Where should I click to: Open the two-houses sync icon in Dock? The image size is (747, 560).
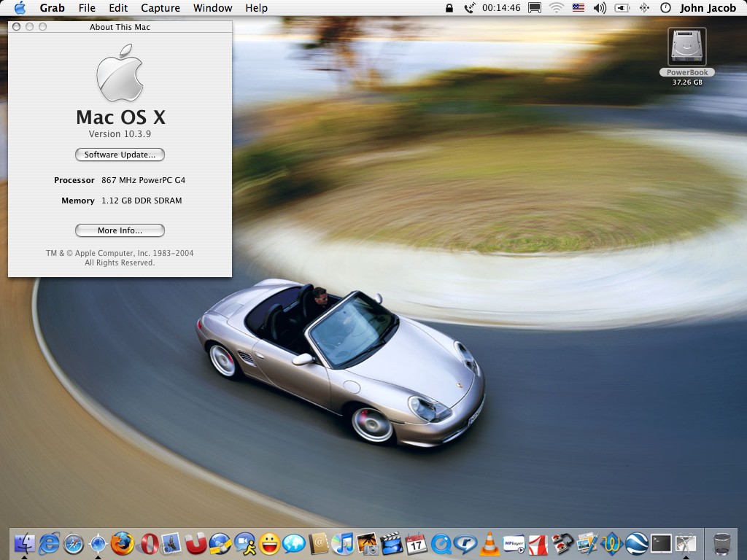(x=563, y=543)
